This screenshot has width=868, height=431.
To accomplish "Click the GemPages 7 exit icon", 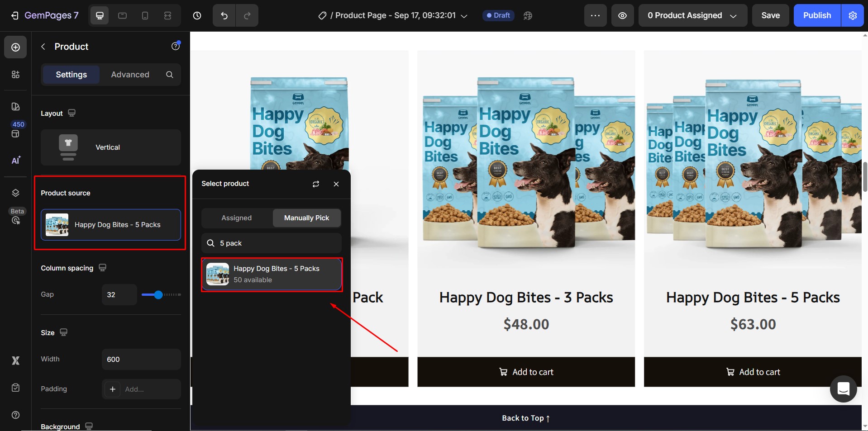I will [x=15, y=16].
